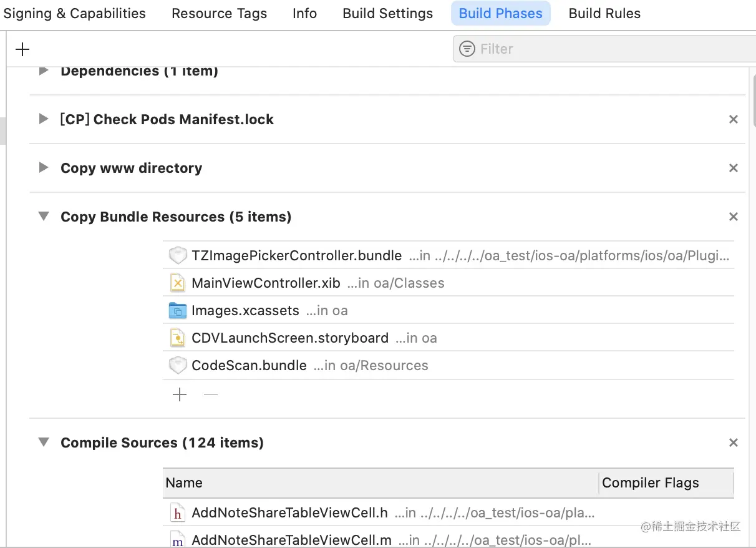Delete the Copy www directory phase
756x548 pixels.
(734, 168)
